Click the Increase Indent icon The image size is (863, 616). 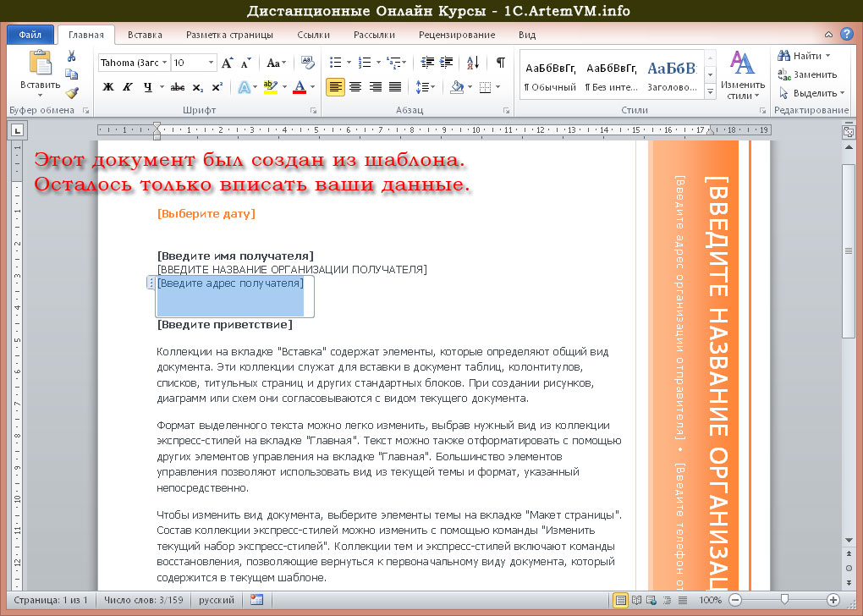point(447,63)
